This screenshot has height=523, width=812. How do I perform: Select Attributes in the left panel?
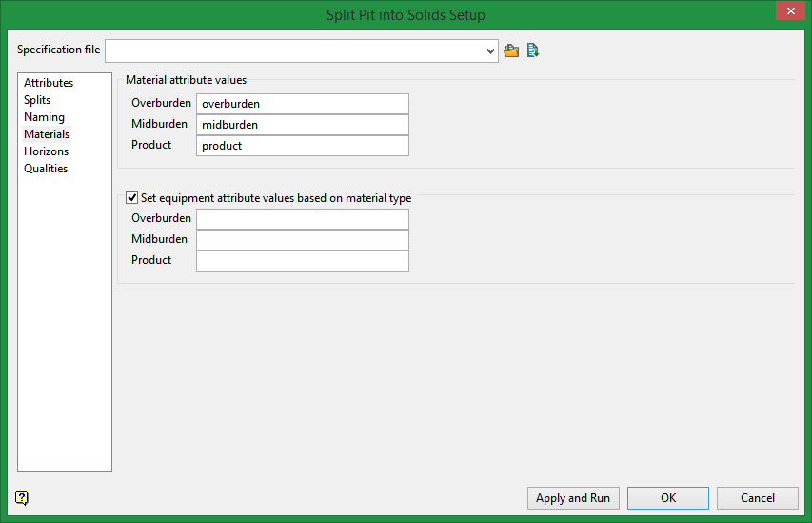click(x=49, y=83)
